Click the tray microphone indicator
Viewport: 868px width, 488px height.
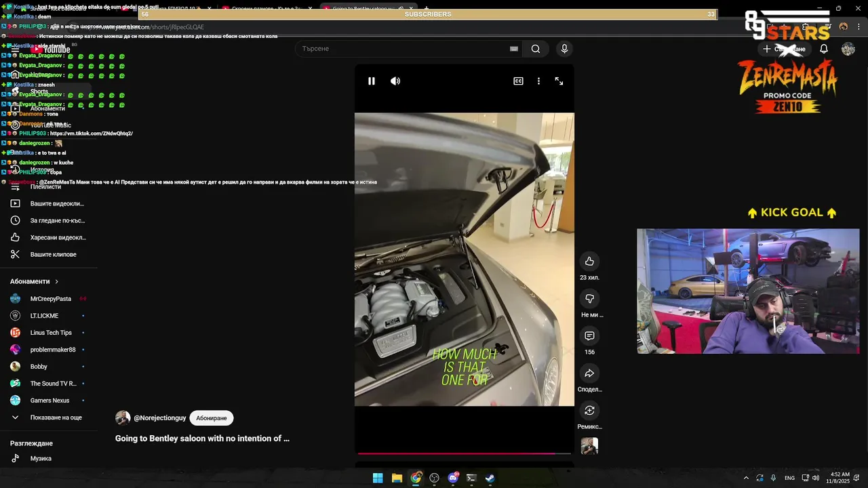point(773,478)
